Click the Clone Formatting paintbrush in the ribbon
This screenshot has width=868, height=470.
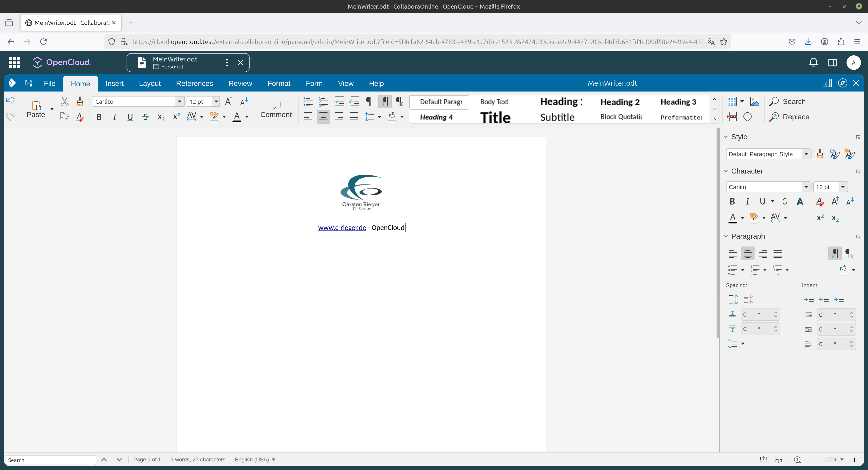click(x=80, y=101)
